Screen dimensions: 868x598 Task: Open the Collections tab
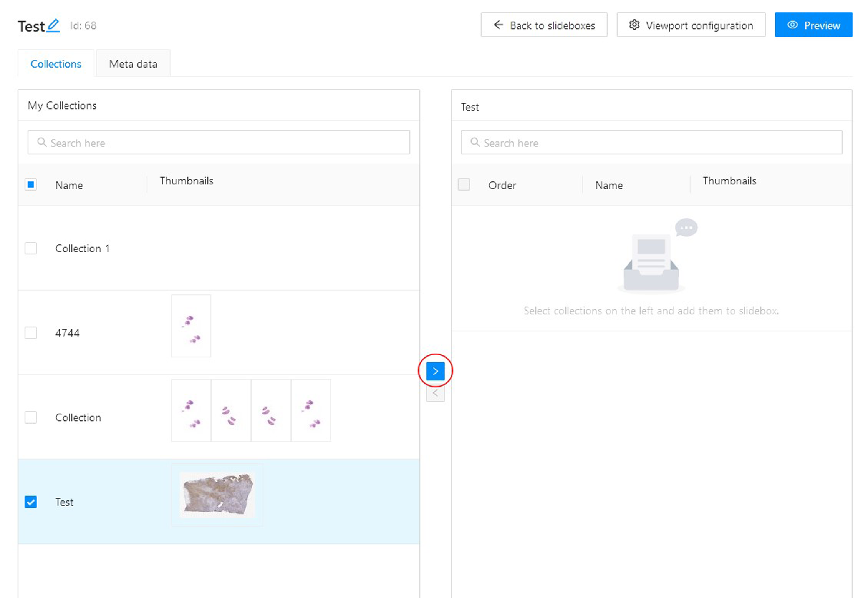coord(56,64)
